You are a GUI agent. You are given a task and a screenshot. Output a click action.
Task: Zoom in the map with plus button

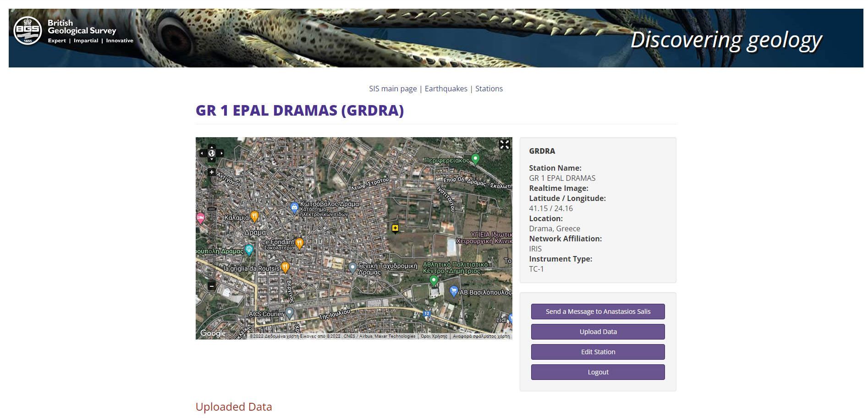point(211,172)
